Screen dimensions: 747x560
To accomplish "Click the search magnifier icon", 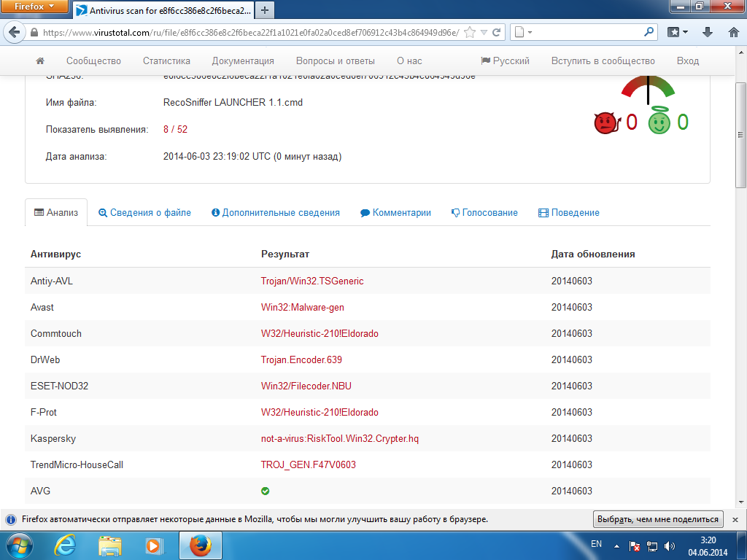I will point(649,32).
